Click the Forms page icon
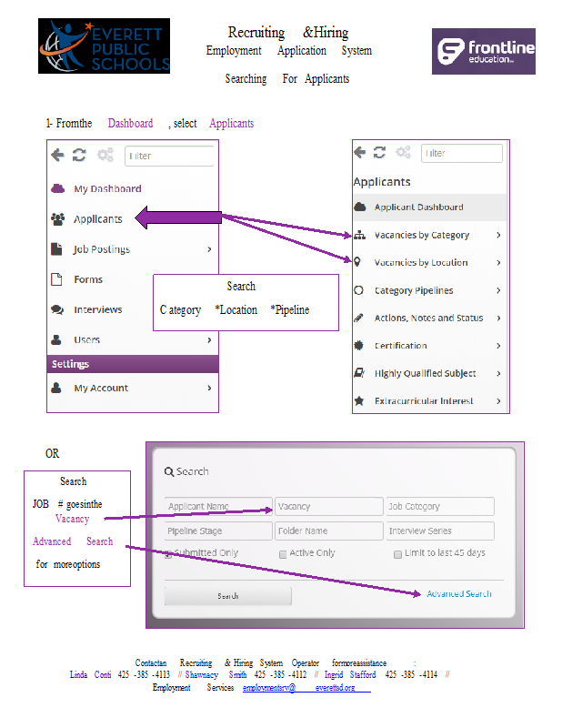Viewport: 562px width, 728px height. [56, 279]
